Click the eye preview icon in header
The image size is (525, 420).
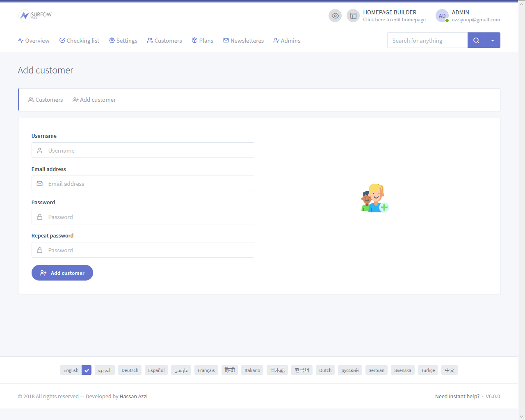pos(335,16)
